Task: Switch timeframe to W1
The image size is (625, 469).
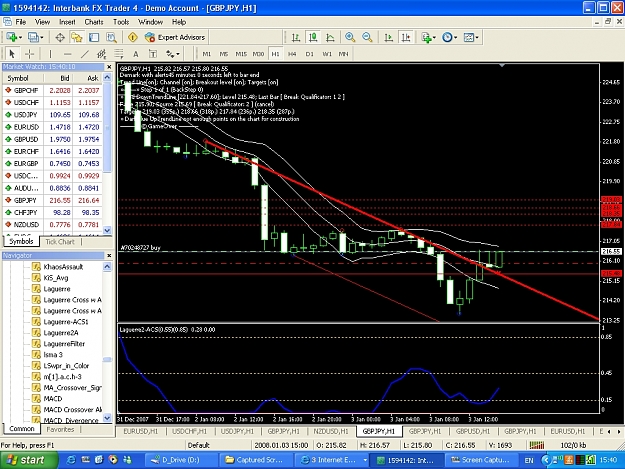Action: pos(327,54)
